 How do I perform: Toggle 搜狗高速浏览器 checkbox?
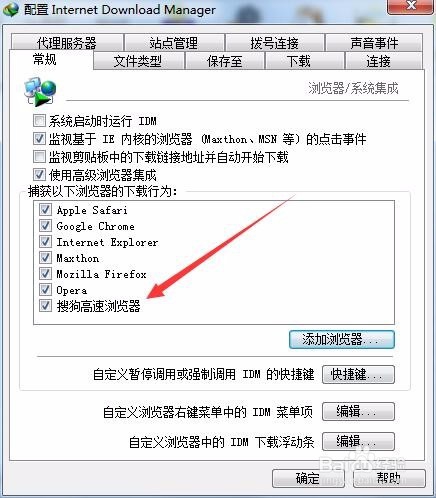pos(45,306)
